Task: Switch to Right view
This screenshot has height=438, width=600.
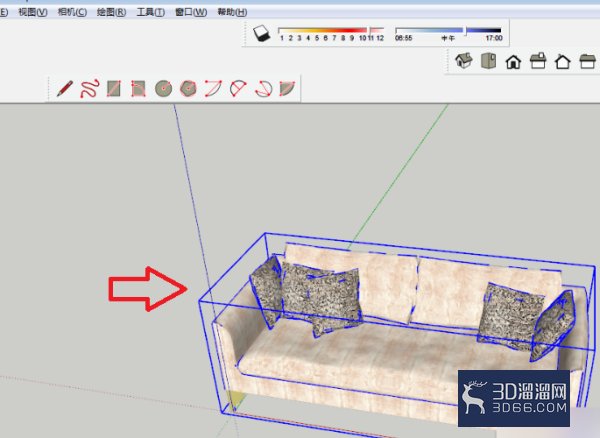Action: tap(538, 61)
